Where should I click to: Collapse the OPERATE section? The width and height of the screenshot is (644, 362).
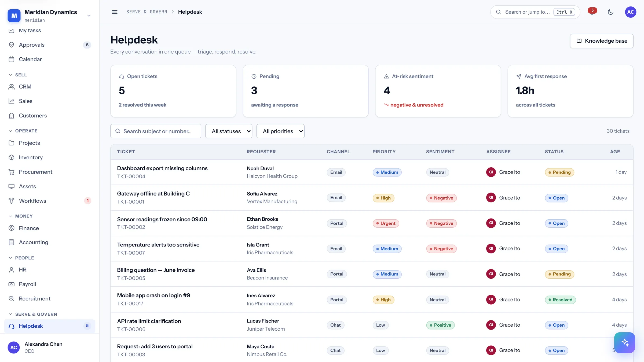tap(23, 131)
